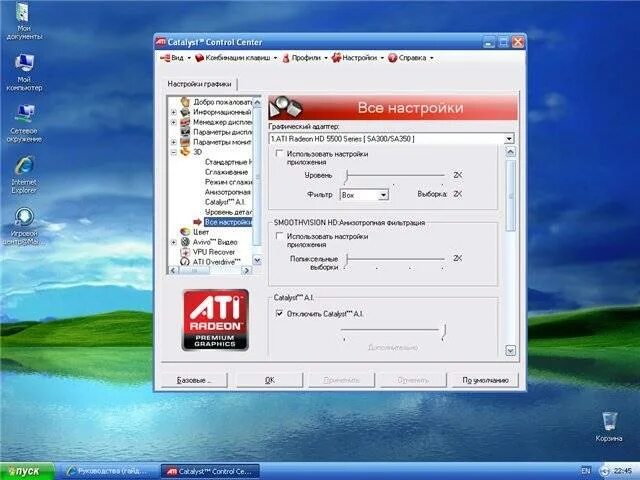
Task: Click the 3D node icon
Action: pos(185,152)
